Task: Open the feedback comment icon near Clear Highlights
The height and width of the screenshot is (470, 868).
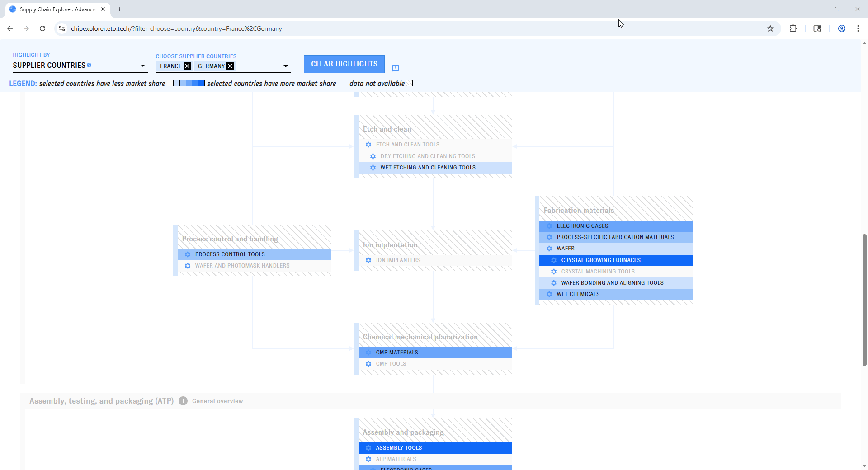Action: pos(396,68)
